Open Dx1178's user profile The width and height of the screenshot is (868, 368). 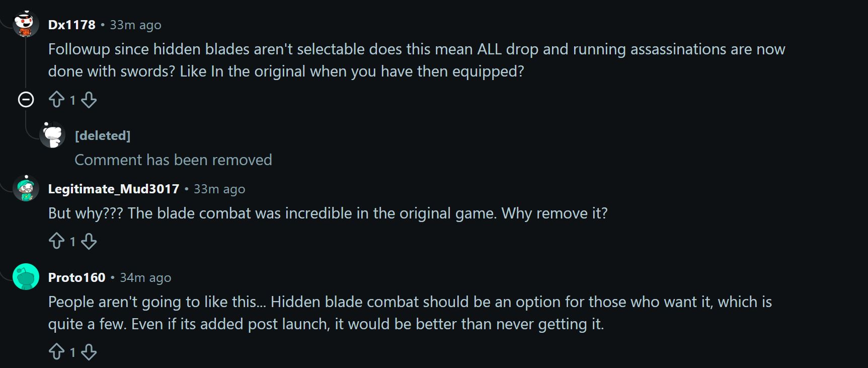click(71, 24)
